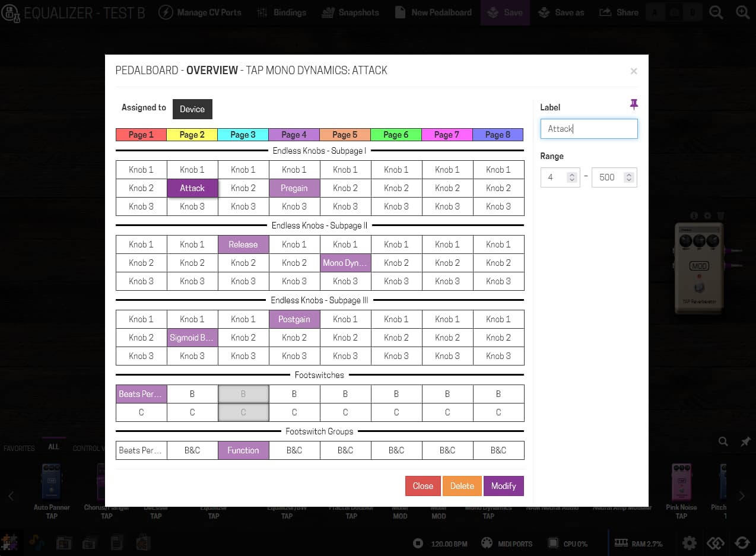Close the overview dialog with the X
Screen dimensions: 756x556
point(633,71)
